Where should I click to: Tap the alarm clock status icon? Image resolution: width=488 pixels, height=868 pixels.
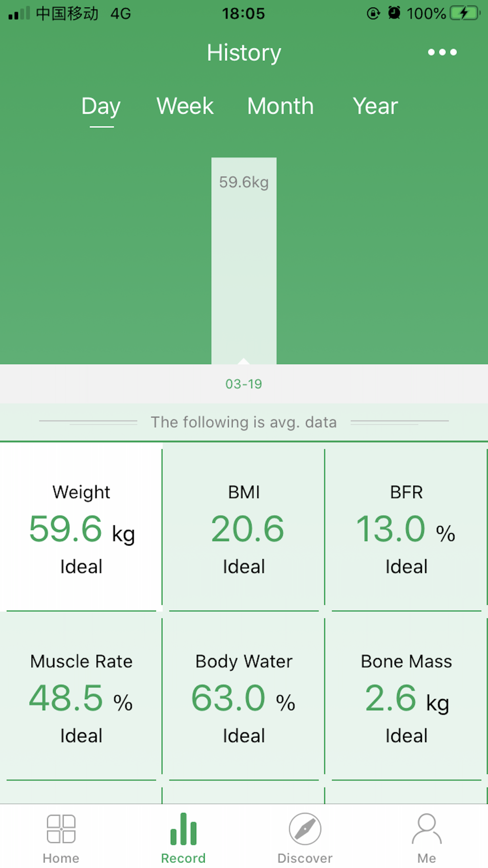394,13
